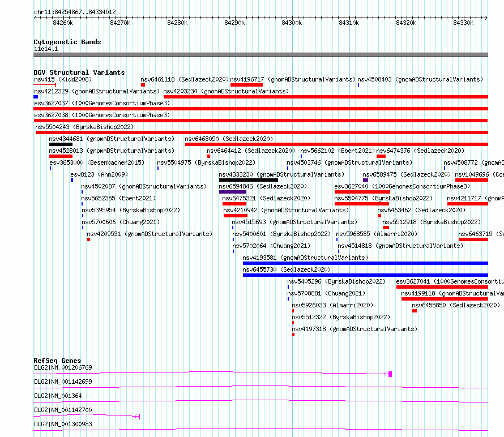Click nsv6474376 (Sedlazeck2020) label

[420, 151]
